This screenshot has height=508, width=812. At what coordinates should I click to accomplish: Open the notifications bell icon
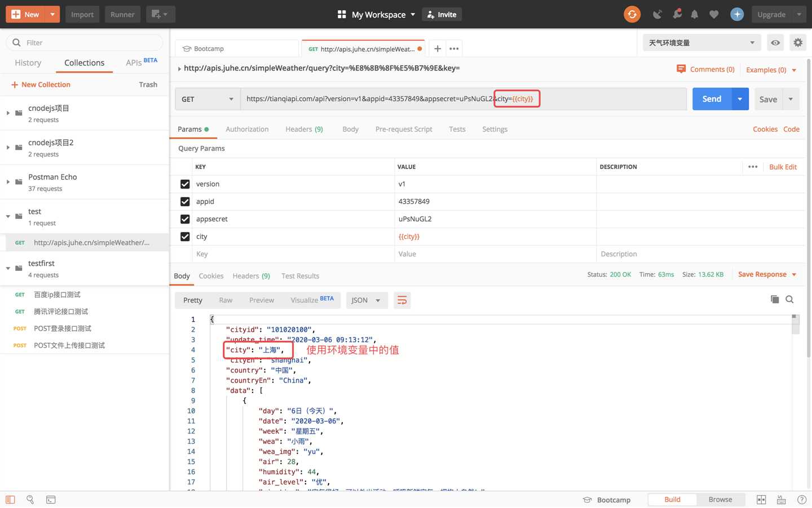[x=695, y=15]
